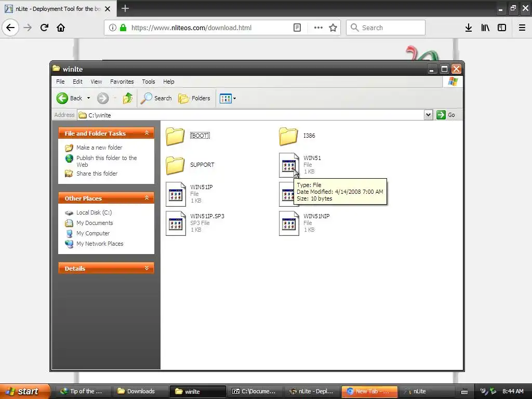The height and width of the screenshot is (399, 532).
Task: Expand the Details panel
Action: point(147,268)
